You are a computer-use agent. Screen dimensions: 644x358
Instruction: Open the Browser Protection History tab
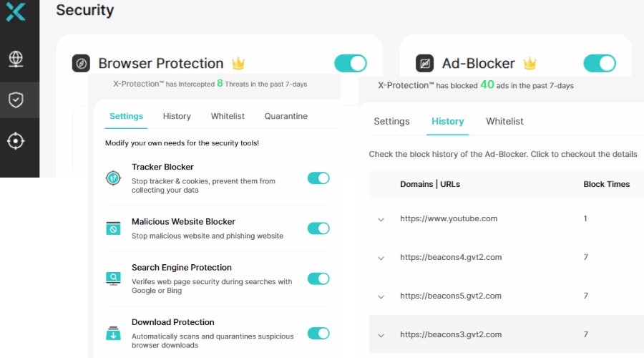[x=177, y=116]
